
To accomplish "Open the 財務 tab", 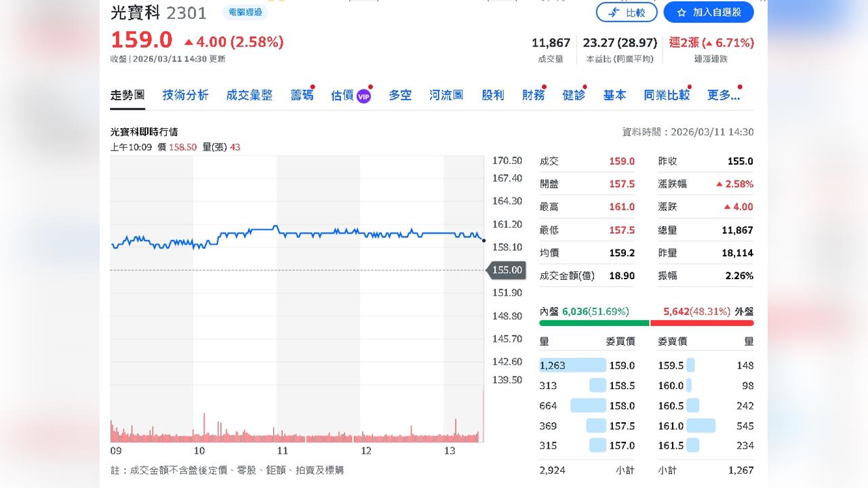I will (x=533, y=95).
